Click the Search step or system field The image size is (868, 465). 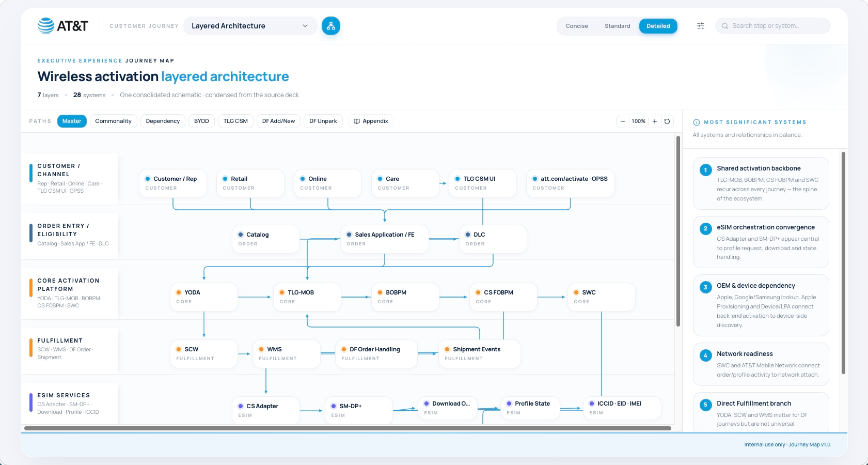click(773, 26)
